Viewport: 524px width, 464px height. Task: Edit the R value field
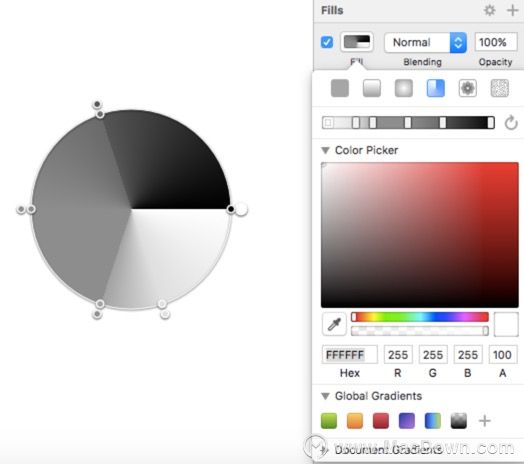coord(398,355)
